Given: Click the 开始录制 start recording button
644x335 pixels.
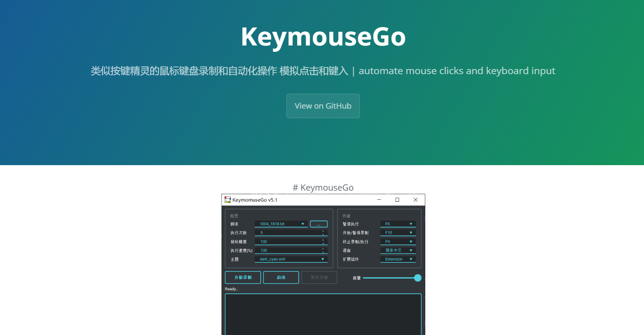Looking at the screenshot, I should (243, 277).
